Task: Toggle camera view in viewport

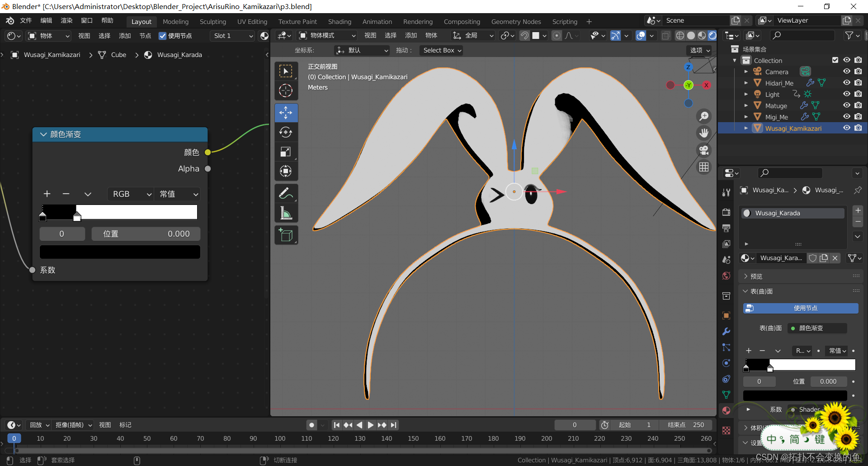Action: (x=704, y=150)
